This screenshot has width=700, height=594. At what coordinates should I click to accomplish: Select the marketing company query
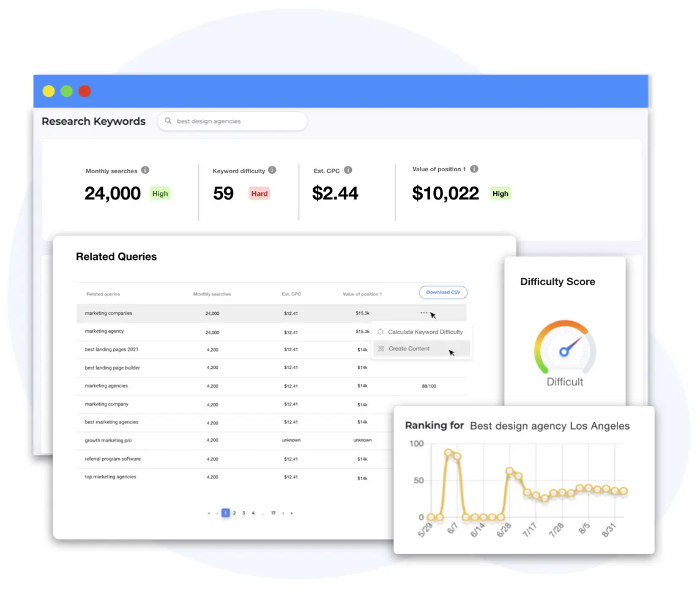pyautogui.click(x=106, y=404)
